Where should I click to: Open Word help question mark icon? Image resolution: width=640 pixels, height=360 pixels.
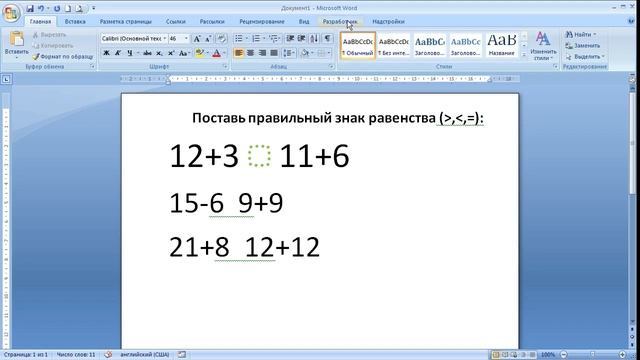[x=631, y=21]
